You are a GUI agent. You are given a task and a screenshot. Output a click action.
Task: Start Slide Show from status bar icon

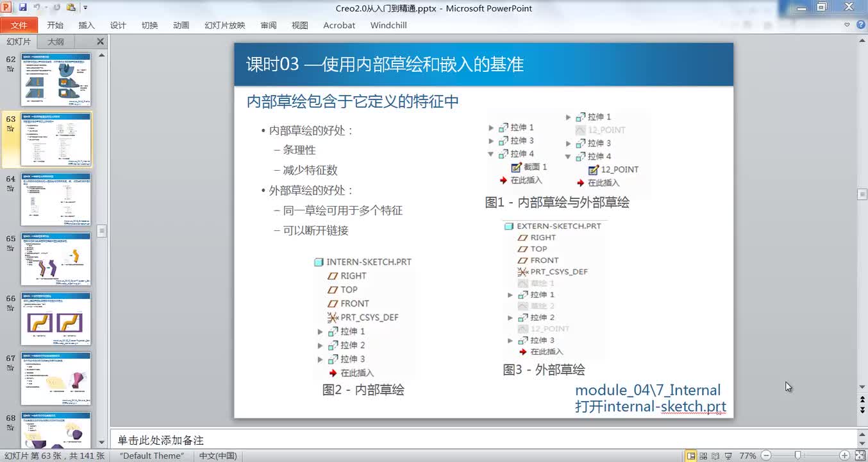click(728, 456)
